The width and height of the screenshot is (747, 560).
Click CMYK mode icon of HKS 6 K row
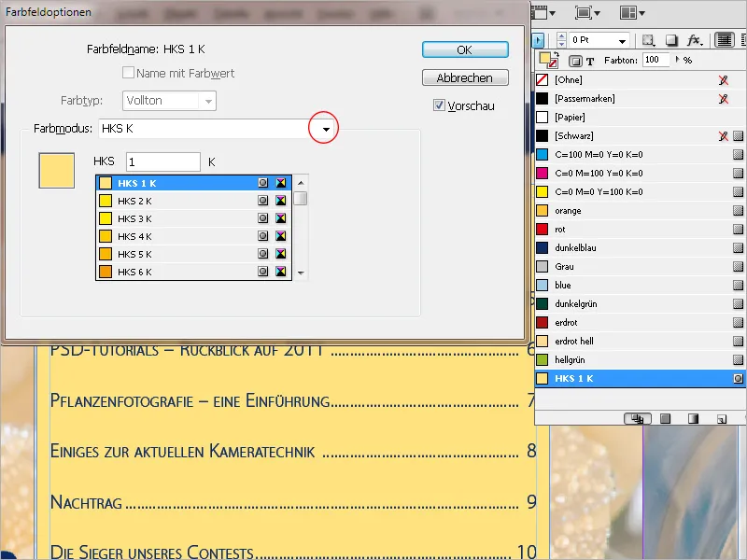(281, 272)
